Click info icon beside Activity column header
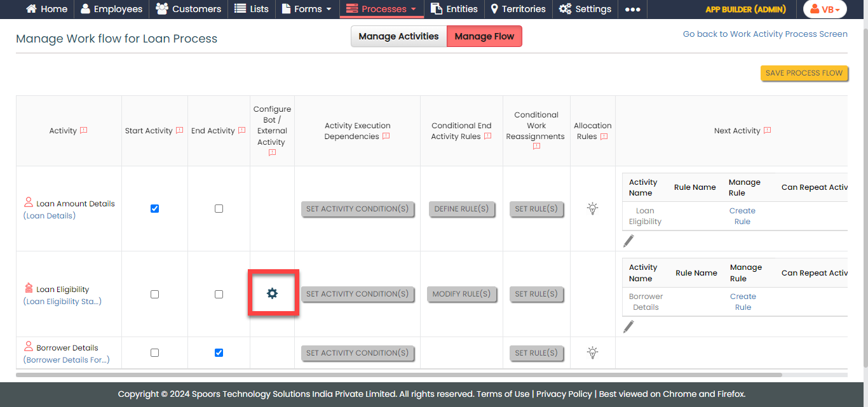This screenshot has height=407, width=868. 84,130
